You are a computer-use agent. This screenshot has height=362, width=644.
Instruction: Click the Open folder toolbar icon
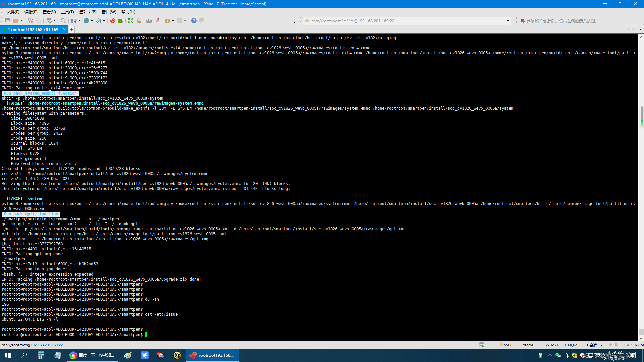16,21
